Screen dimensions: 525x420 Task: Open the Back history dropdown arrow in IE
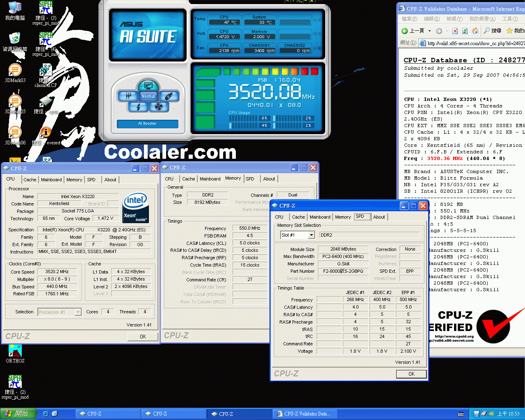(429, 31)
